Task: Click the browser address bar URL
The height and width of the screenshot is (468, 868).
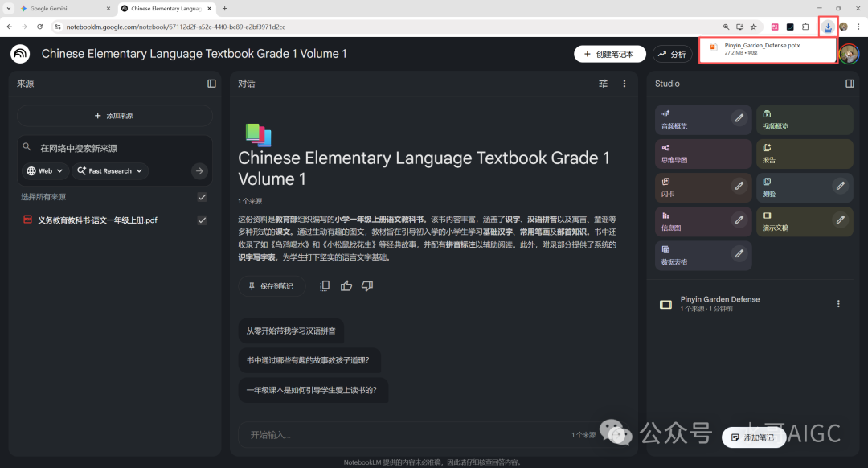Action: tap(175, 27)
